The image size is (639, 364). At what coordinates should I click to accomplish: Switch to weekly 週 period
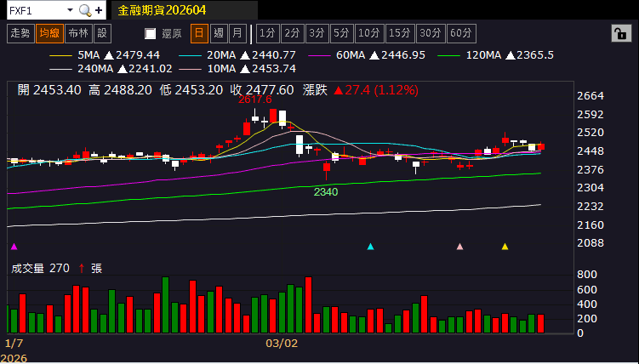click(219, 33)
